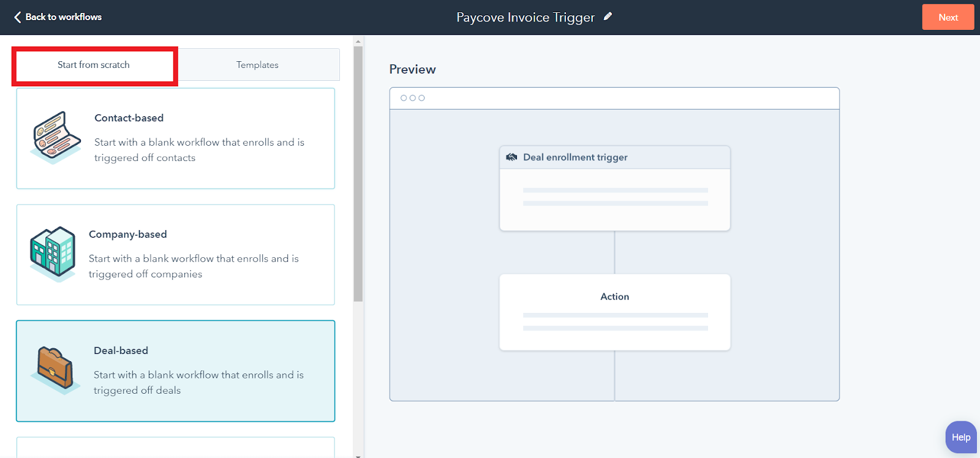The image size is (980, 458).
Task: Click the 'triggered off deals' description text
Action: point(137,391)
